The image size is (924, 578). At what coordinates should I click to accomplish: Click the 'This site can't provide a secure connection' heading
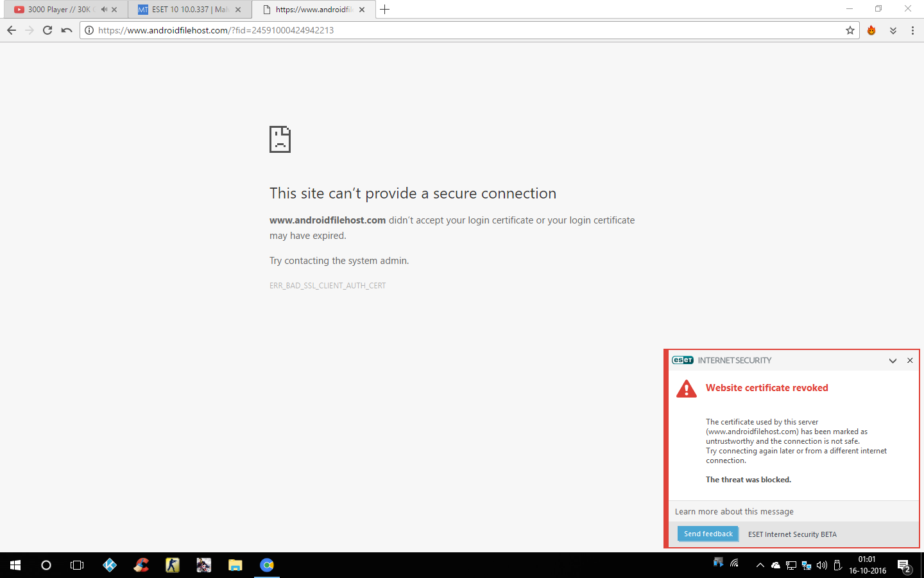413,193
